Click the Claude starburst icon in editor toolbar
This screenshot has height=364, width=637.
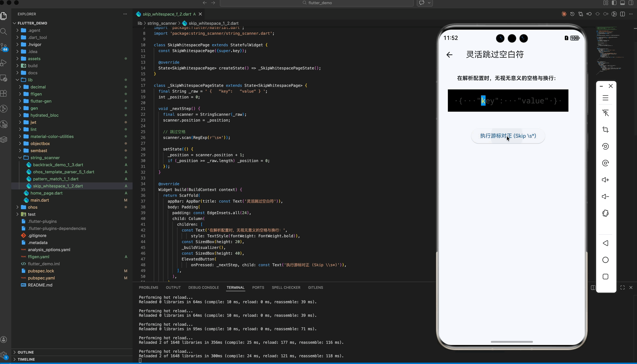[x=564, y=14]
